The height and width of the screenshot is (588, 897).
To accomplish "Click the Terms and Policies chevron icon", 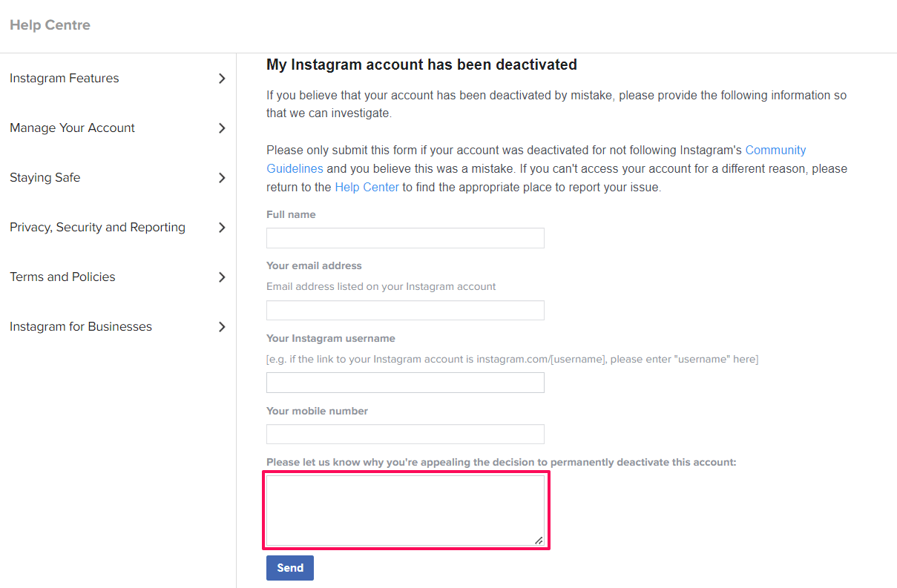I will tap(222, 277).
